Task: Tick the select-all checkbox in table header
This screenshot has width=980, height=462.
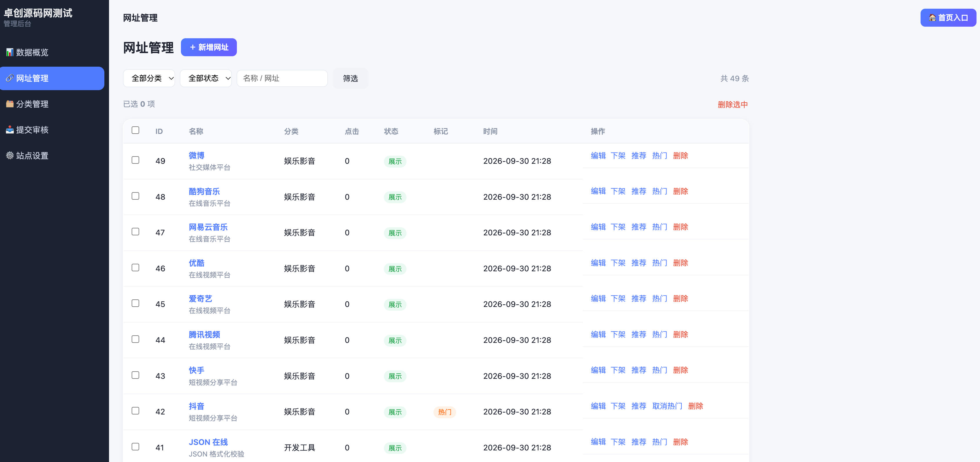Action: [135, 130]
